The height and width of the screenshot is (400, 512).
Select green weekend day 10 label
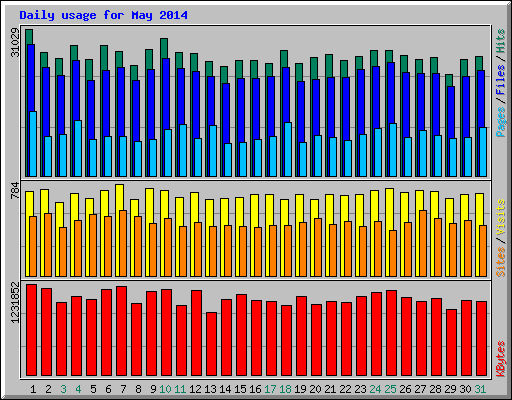165,389
